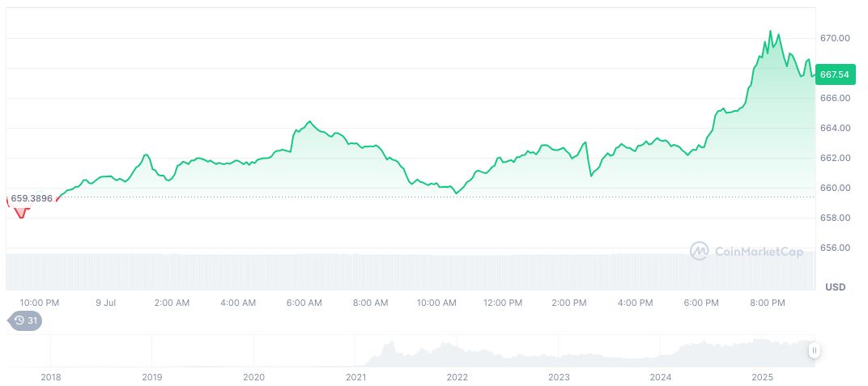The width and height of the screenshot is (868, 386).
Task: Select 2018 on the navigator timeline
Action: [x=51, y=377]
